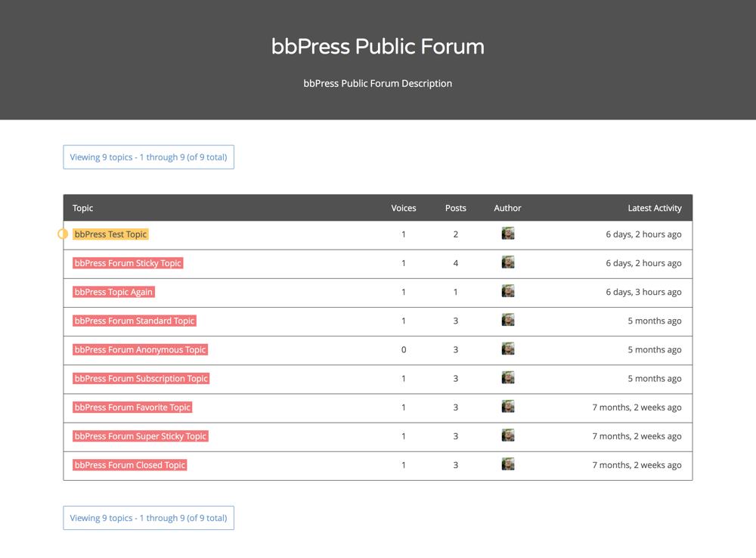Open bbPress Forum Standard Topic
Image resolution: width=756 pixels, height=558 pixels.
[x=135, y=321]
